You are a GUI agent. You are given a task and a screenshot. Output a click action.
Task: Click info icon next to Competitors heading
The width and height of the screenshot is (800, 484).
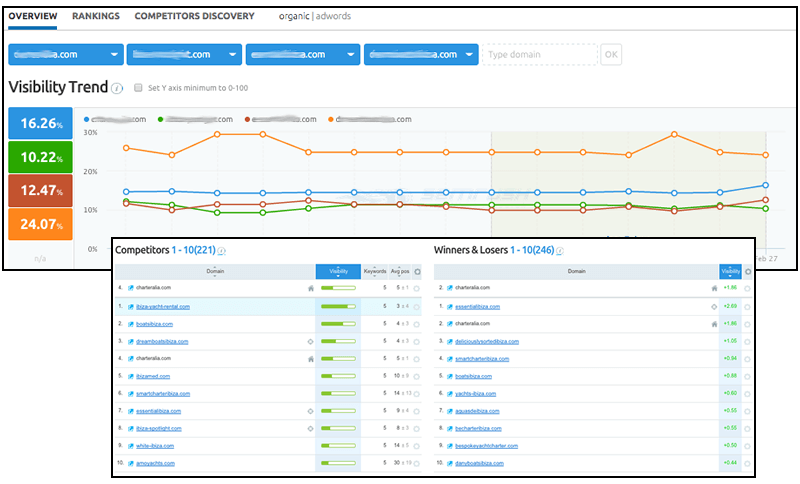(222, 251)
